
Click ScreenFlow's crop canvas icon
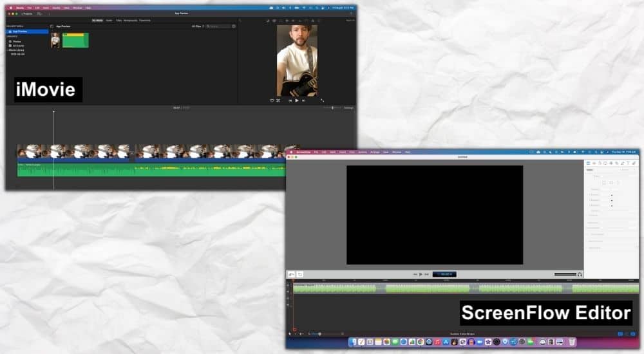pos(300,274)
